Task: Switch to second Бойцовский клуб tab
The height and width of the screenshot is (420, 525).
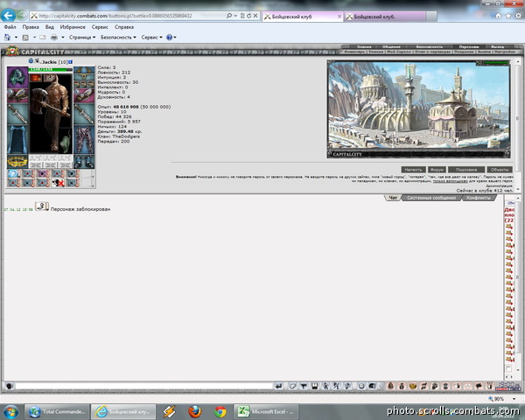Action: click(x=385, y=17)
